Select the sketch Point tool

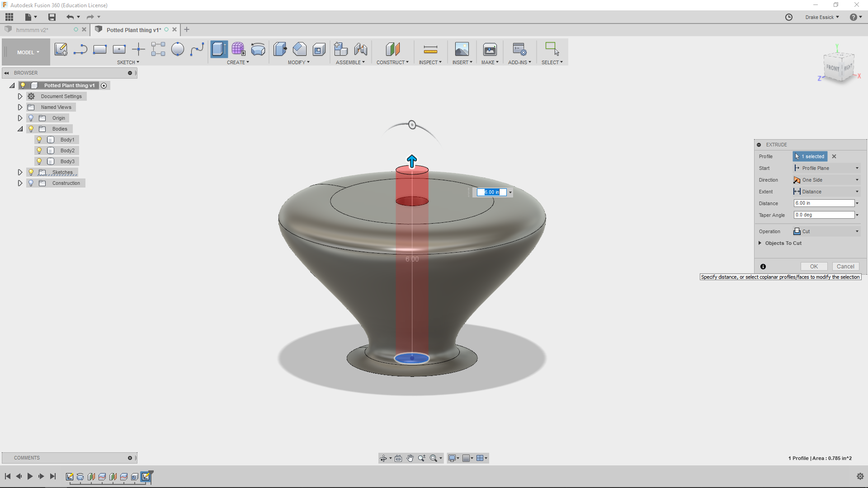pos(138,49)
